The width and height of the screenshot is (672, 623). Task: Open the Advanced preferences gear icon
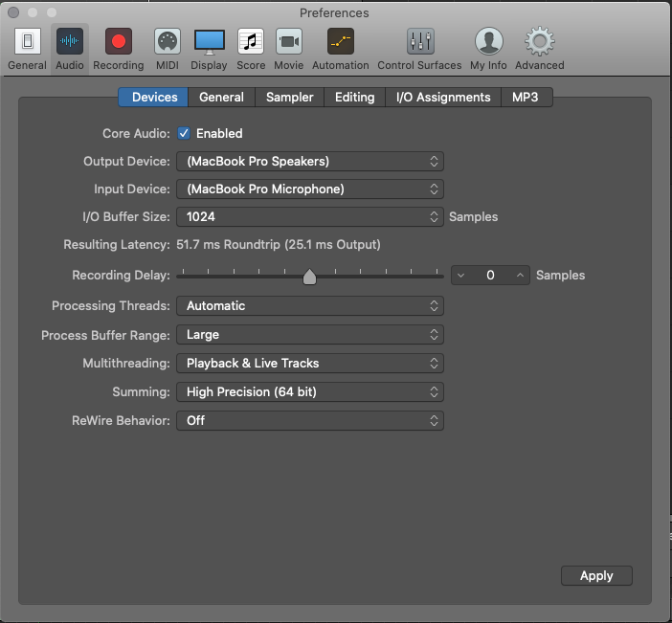coord(540,41)
